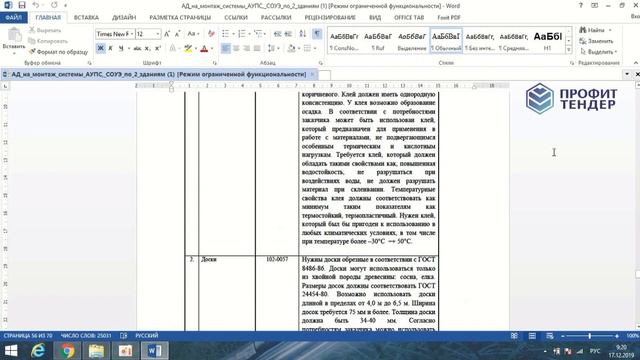Image resolution: width=640 pixels, height=360 pixels.
Task: Apply the text highlight color
Action: tap(188, 49)
